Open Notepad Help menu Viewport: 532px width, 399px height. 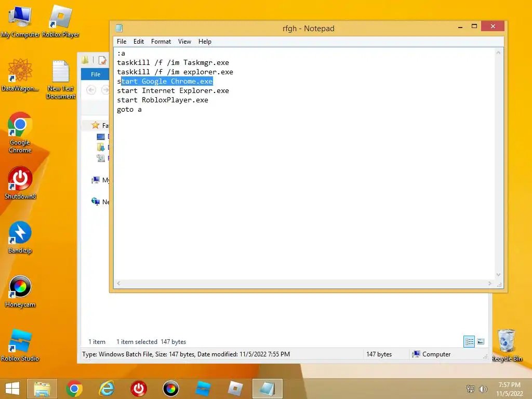tap(205, 42)
